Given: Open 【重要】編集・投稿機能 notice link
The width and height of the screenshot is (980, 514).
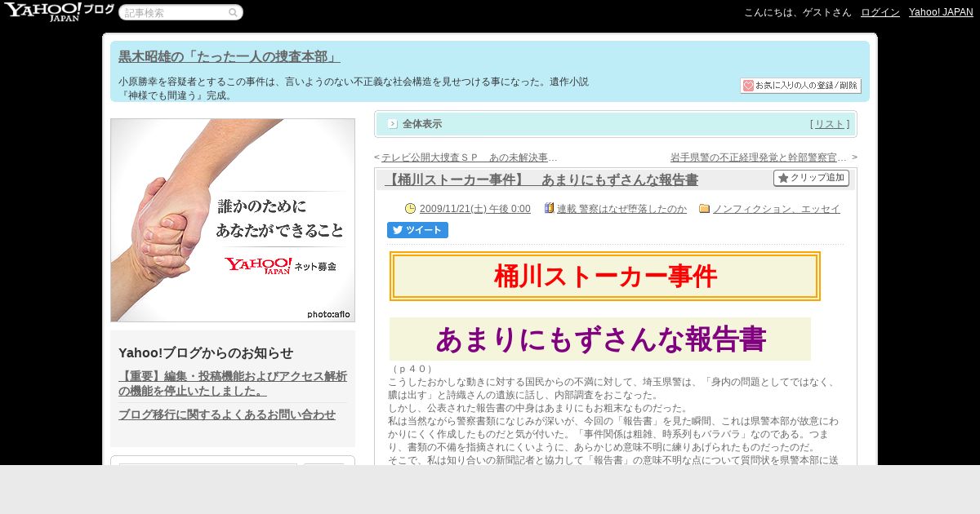Looking at the screenshot, I should pyautogui.click(x=233, y=383).
